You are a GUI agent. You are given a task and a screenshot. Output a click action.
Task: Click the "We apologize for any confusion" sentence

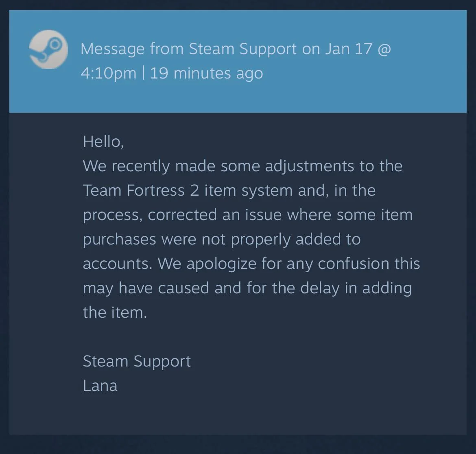pos(289,264)
